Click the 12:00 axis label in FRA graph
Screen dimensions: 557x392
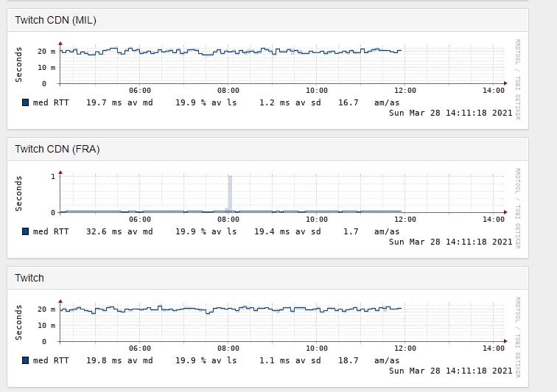pos(405,220)
